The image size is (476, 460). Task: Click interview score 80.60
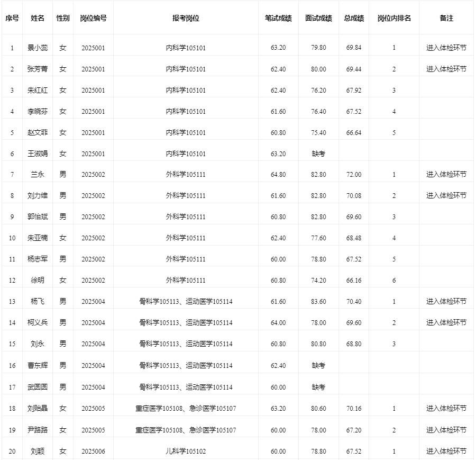tap(318, 408)
